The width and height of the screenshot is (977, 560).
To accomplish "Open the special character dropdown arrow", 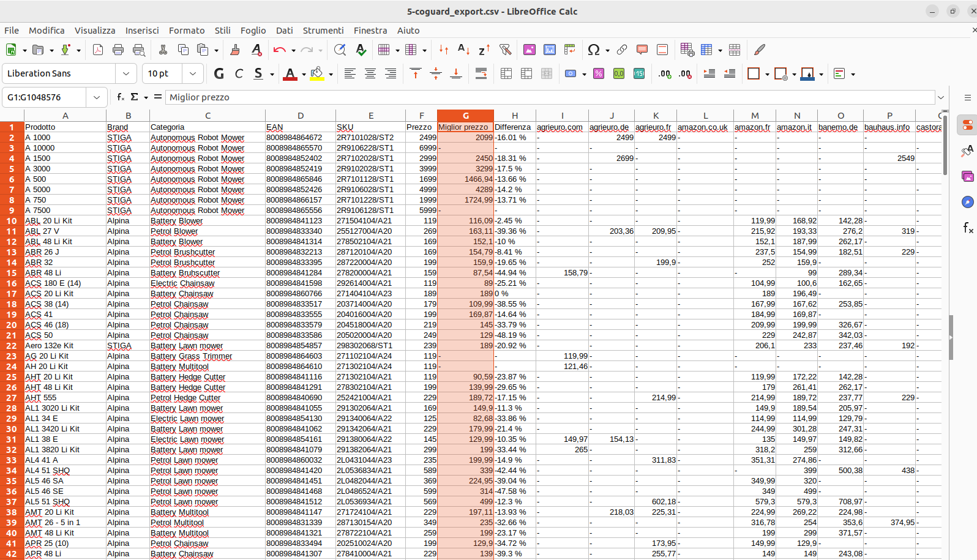I will pyautogui.click(x=607, y=50).
